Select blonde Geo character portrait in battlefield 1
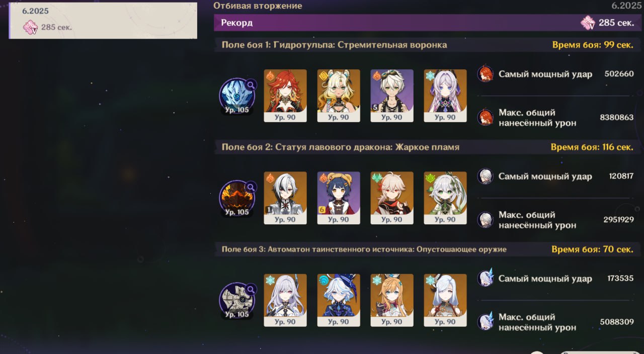The height and width of the screenshot is (354, 644). point(339,96)
